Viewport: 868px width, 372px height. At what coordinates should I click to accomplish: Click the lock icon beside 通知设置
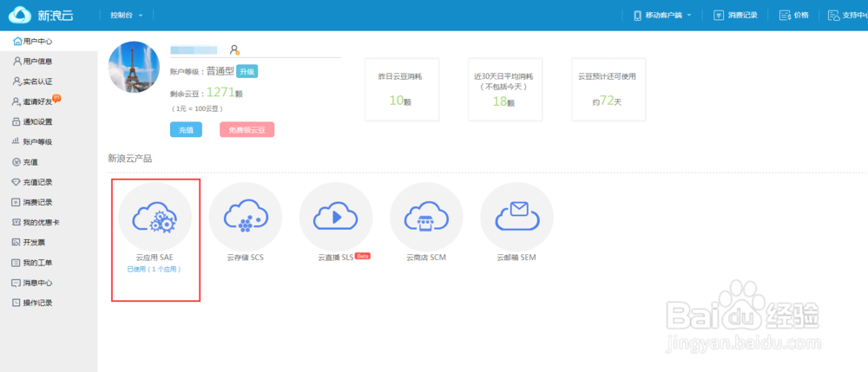[x=16, y=121]
